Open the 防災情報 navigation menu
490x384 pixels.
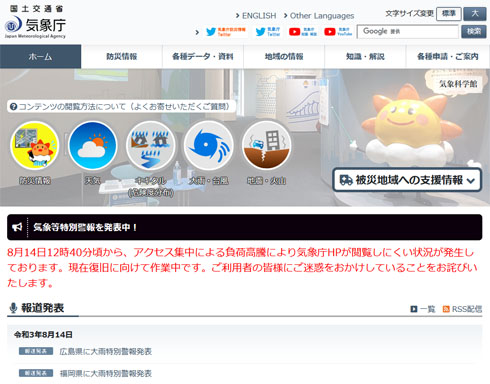click(122, 56)
